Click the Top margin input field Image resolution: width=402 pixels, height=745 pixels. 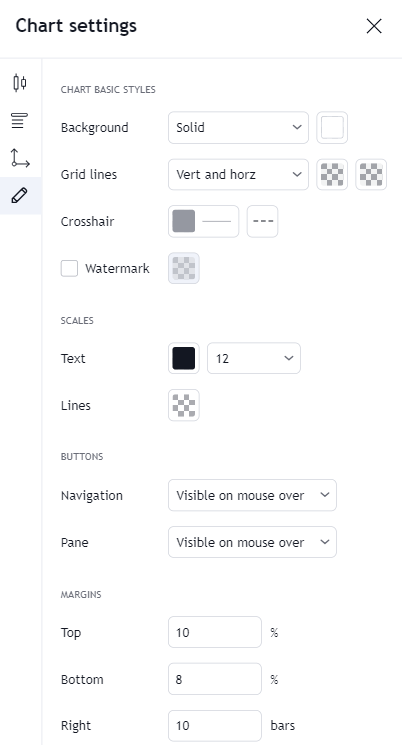coord(215,632)
